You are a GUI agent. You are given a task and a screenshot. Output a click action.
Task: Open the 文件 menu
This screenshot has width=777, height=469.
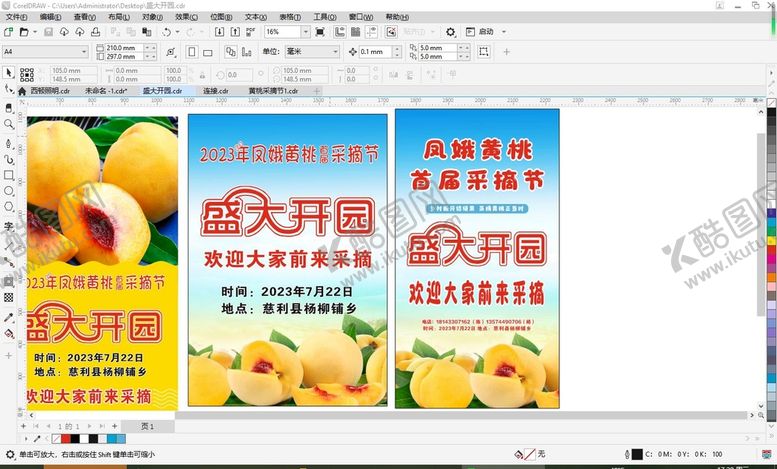click(x=16, y=17)
